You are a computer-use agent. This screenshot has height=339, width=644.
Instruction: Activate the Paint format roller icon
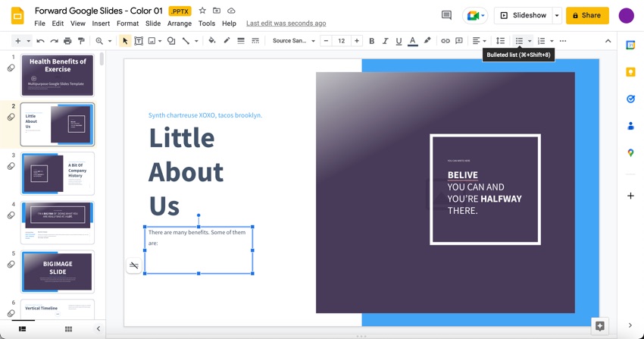point(81,41)
